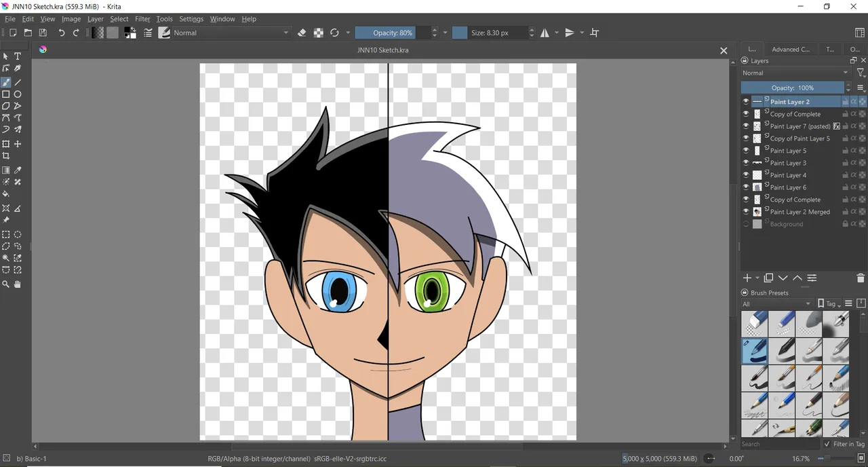
Task: Open the layer blending mode dropdown
Action: coord(795,73)
